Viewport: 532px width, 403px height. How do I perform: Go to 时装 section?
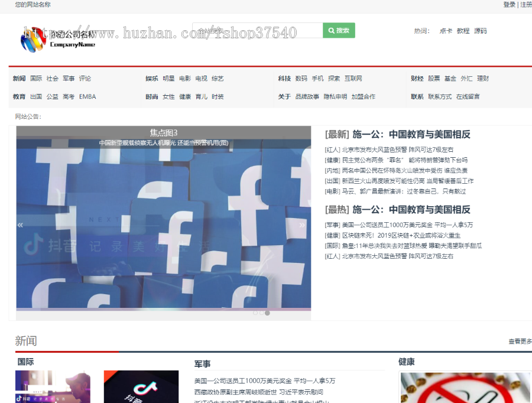pos(218,97)
